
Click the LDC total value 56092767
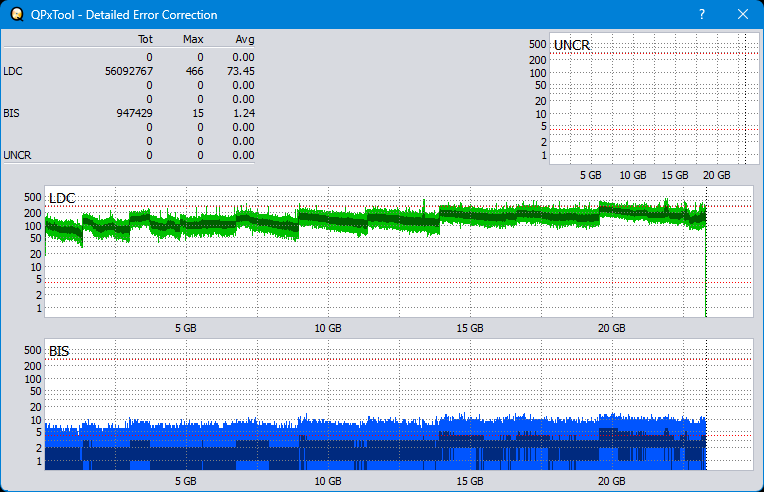(x=128, y=71)
